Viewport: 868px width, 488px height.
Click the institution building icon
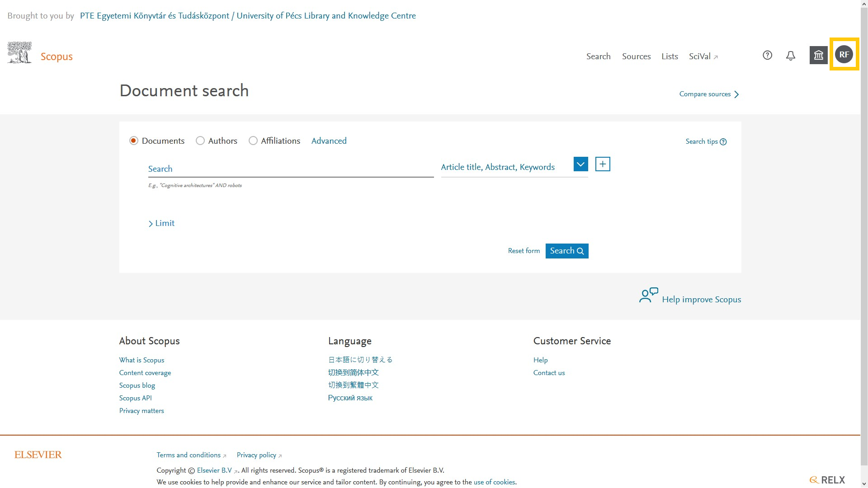coord(818,55)
